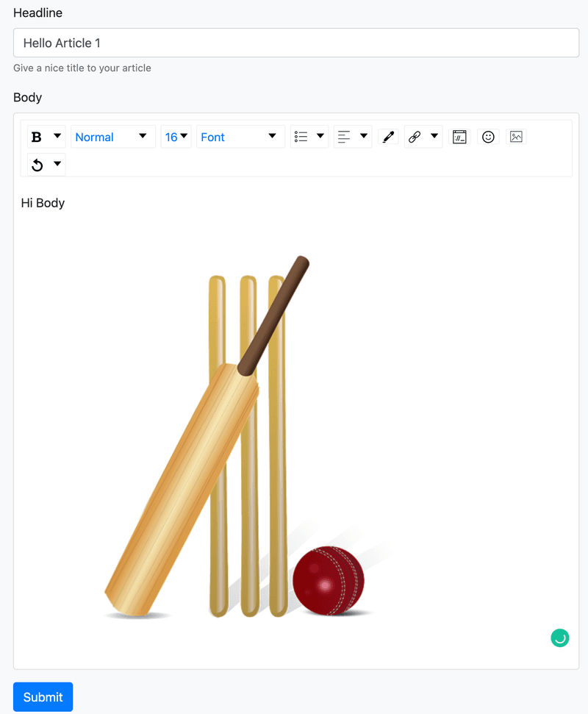
Task: Undo the last edit
Action: click(37, 164)
